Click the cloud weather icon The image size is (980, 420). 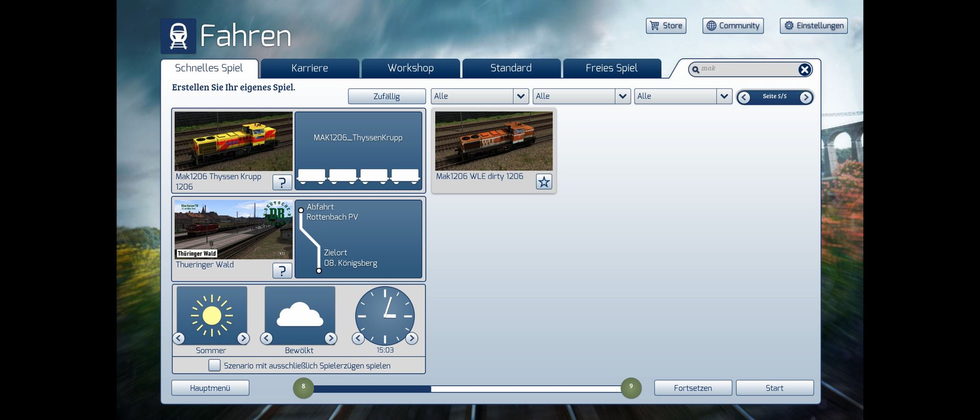[300, 315]
